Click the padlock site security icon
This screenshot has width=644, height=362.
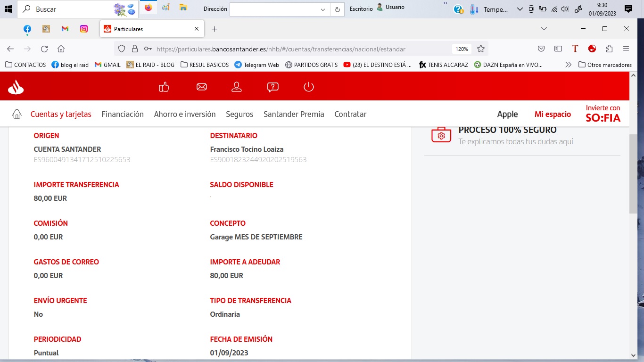pyautogui.click(x=135, y=49)
